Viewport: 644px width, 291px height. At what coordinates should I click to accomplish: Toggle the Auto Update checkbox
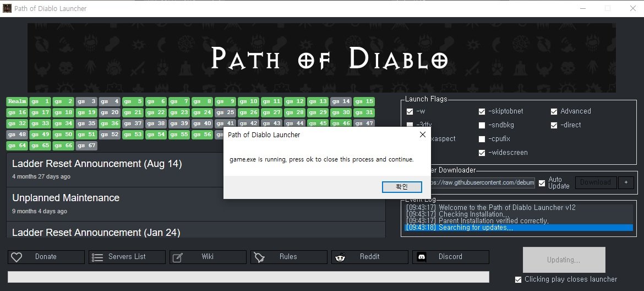(x=542, y=183)
